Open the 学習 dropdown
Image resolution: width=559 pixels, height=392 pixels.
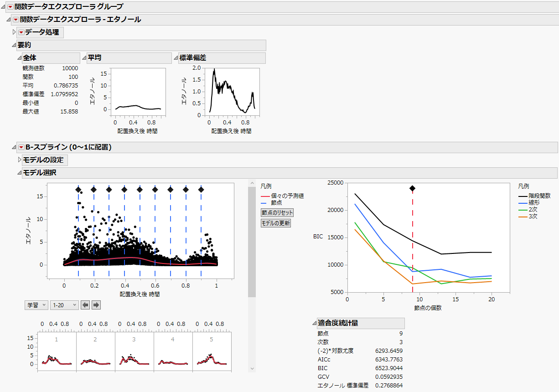tap(36, 304)
